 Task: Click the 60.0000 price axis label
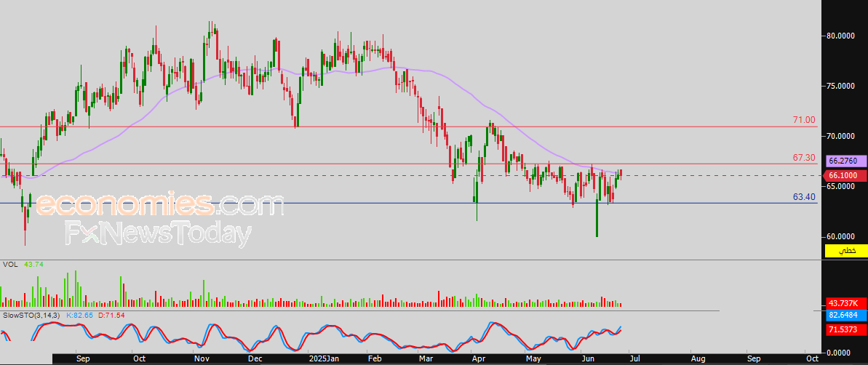pyautogui.click(x=841, y=236)
